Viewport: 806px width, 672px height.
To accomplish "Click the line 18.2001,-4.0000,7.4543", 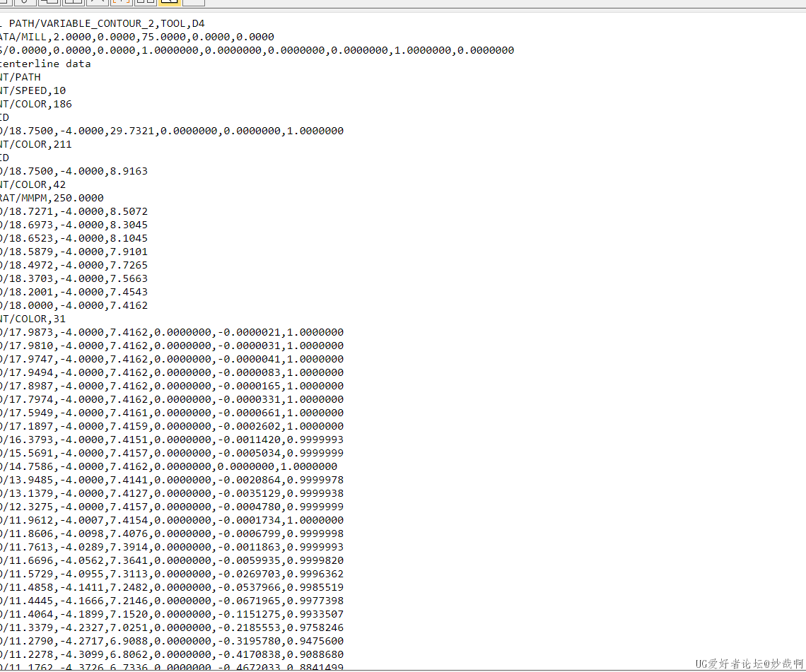I will (x=74, y=292).
